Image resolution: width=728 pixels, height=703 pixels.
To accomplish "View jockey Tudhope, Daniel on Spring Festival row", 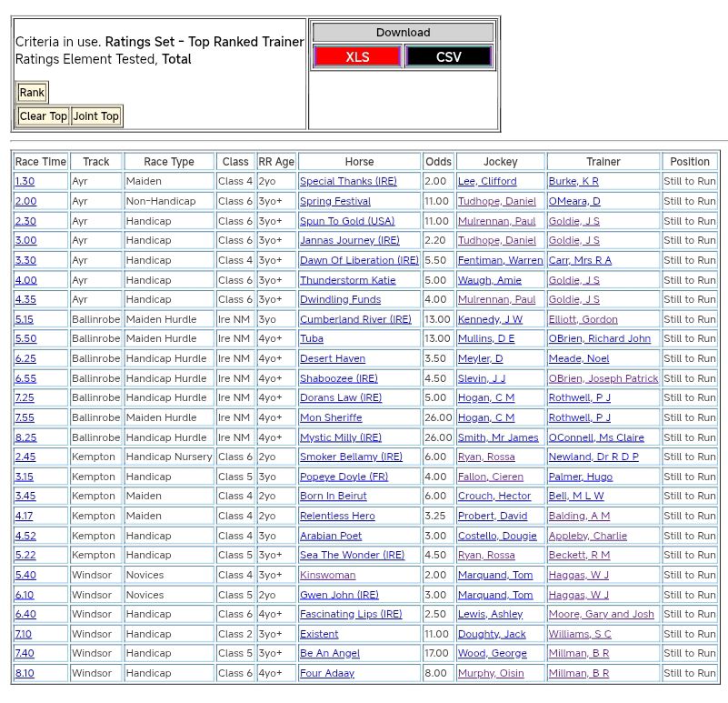I will coord(496,201).
